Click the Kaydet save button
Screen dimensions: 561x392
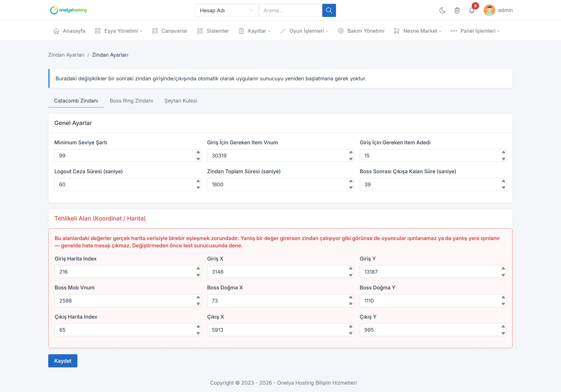[63, 361]
